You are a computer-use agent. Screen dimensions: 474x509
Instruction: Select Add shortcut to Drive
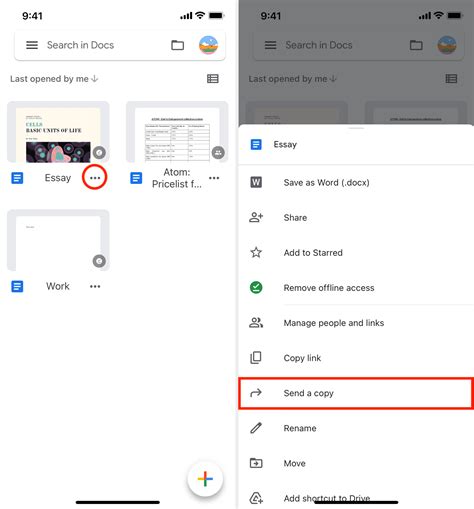tap(356, 498)
